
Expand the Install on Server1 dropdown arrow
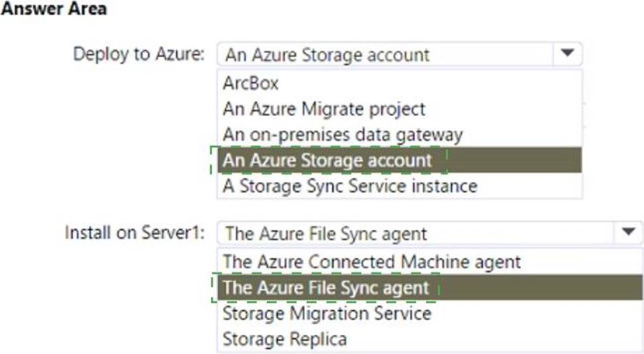[627, 232]
